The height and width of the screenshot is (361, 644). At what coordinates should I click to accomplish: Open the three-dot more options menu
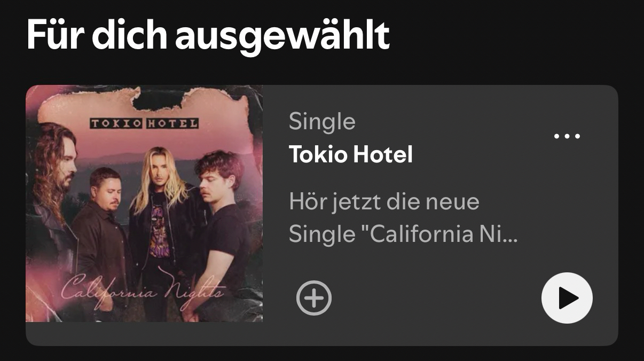point(567,136)
